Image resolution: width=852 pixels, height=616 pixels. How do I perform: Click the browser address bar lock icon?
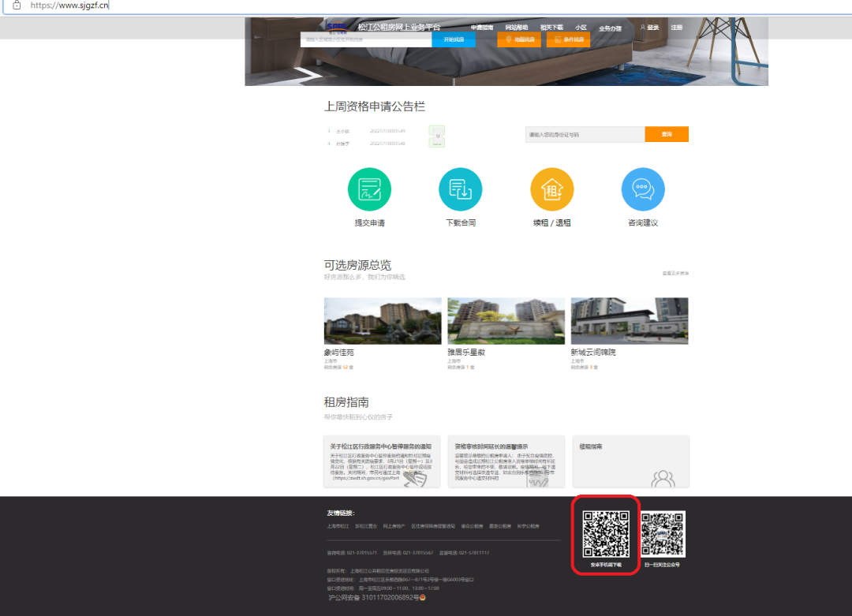(x=17, y=5)
